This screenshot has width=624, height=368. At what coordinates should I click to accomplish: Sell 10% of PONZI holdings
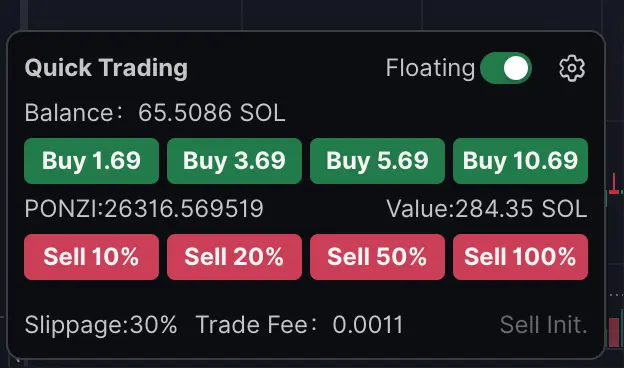tap(91, 257)
